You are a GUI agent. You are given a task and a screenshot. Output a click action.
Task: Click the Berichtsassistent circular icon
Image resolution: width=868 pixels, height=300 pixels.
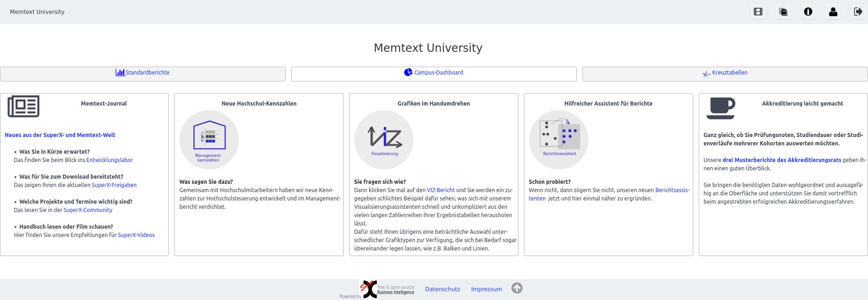[559, 139]
